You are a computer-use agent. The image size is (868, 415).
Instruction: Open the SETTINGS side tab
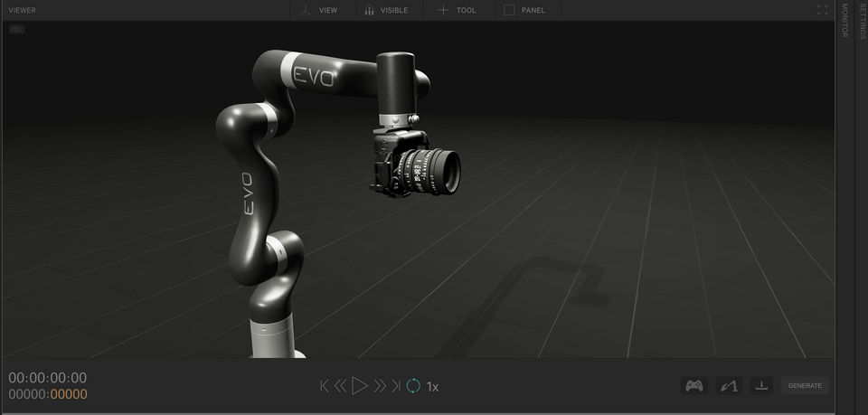863,21
